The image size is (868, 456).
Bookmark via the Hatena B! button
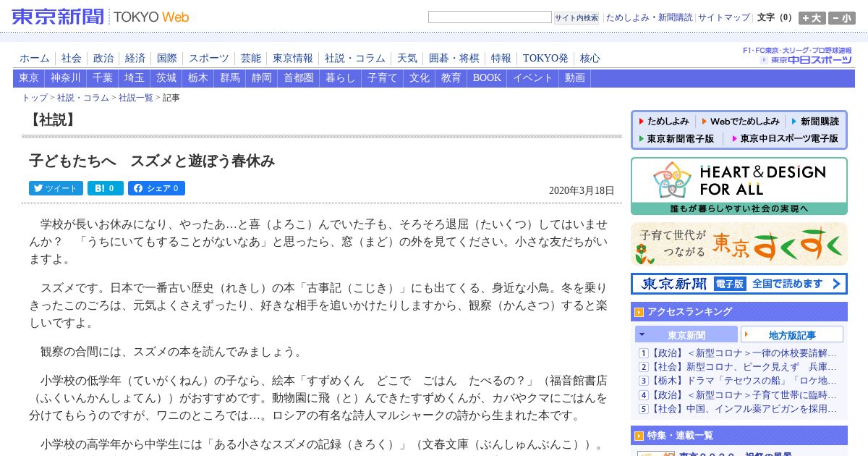(x=106, y=188)
